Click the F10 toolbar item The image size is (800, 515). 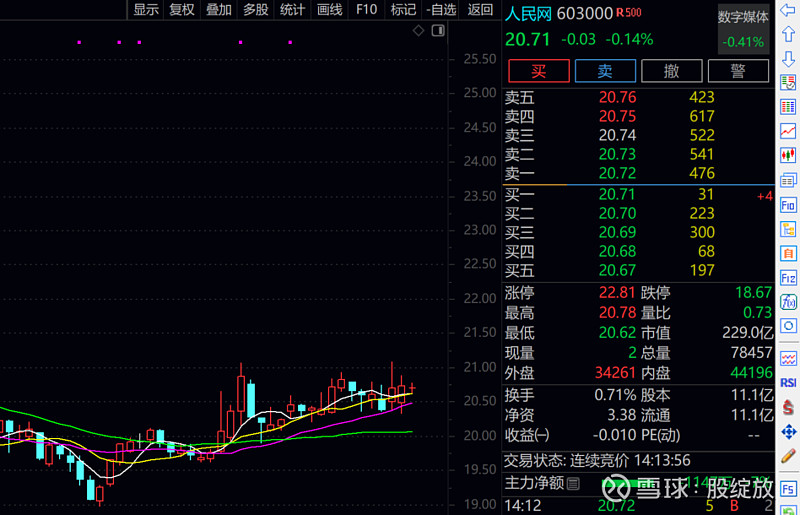tap(366, 10)
